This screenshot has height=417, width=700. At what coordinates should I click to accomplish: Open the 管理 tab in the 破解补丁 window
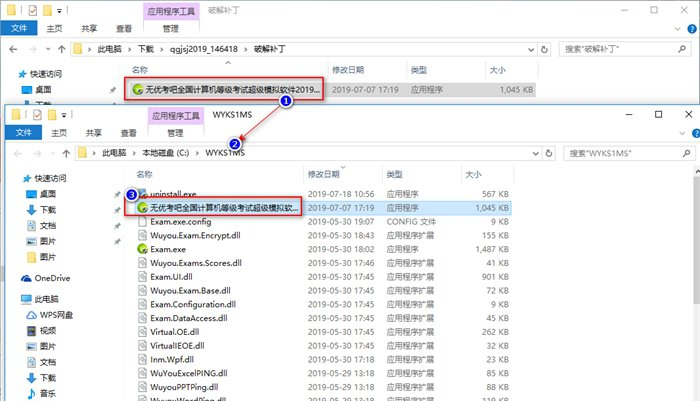pos(171,29)
